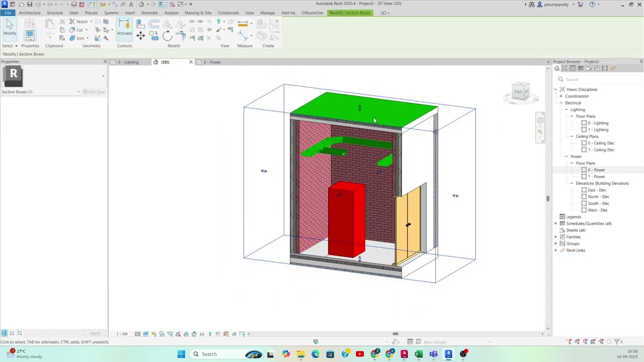This screenshot has width=644, height=362.
Task: Click the Cut geometry tool
Action: 76,30
